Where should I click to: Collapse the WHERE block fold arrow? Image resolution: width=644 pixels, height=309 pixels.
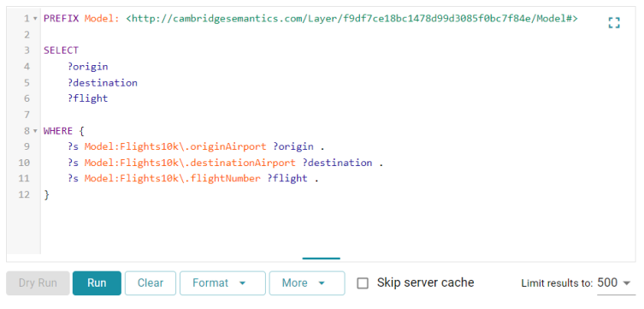tap(35, 131)
